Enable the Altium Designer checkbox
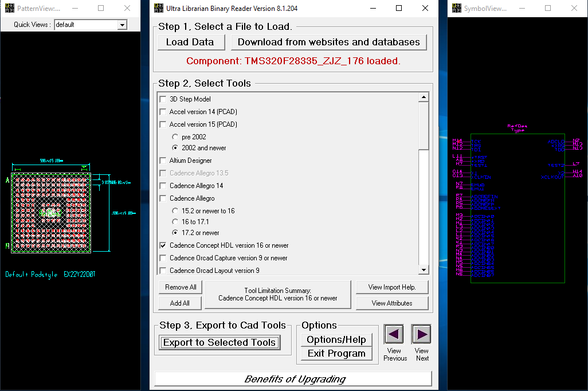The image size is (588, 391). tap(163, 161)
